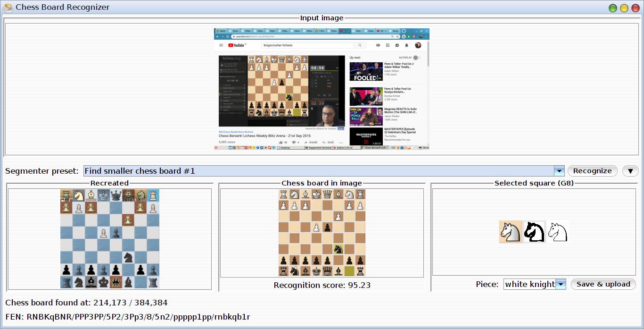Viewport: 644px width, 329px height.
Task: Click the white queen on the detected board
Action: pos(327,194)
